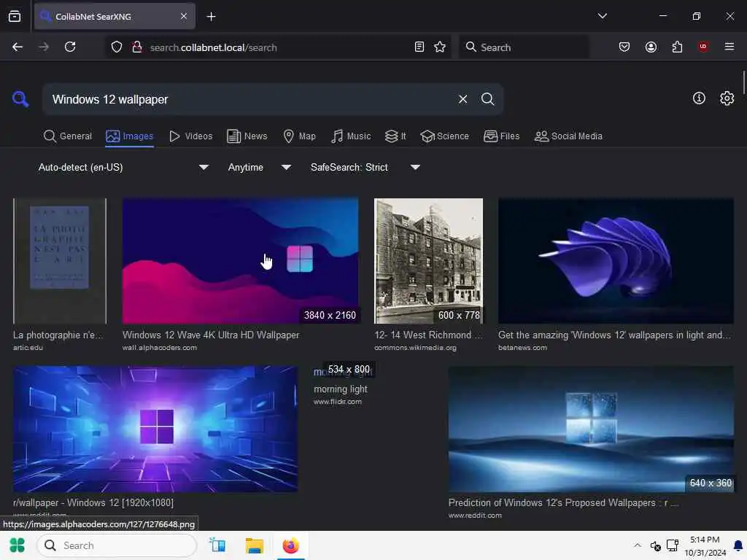This screenshot has height=560, width=747.
Task: Click Windows 12 Wave 4K Ultra HD title
Action: point(211,335)
